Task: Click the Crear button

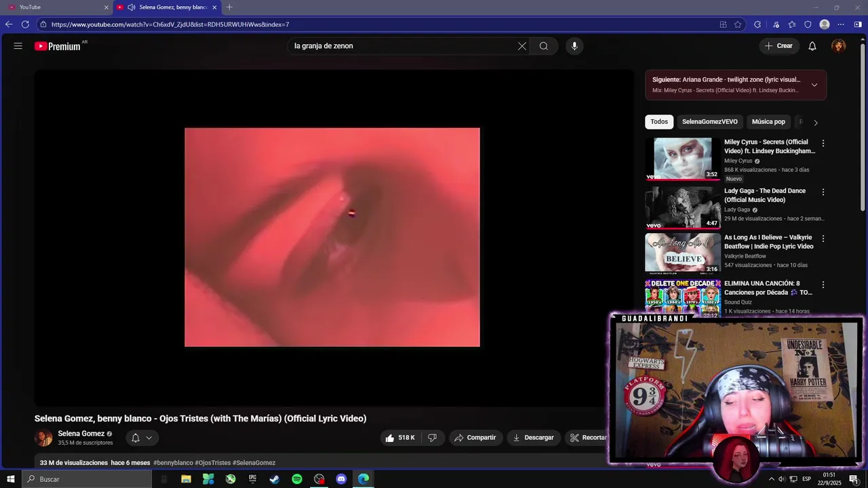Action: [778, 46]
